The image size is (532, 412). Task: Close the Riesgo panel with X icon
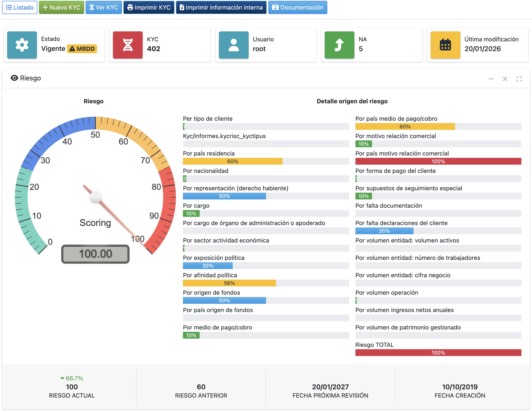pos(505,79)
